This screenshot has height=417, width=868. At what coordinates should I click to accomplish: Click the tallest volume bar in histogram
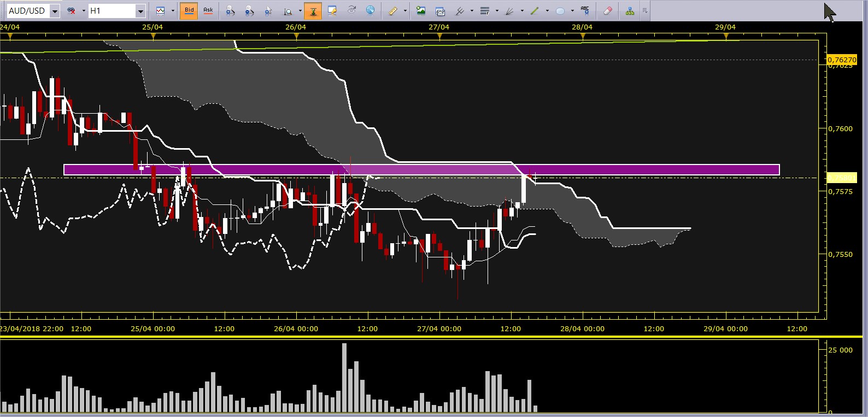point(344,378)
